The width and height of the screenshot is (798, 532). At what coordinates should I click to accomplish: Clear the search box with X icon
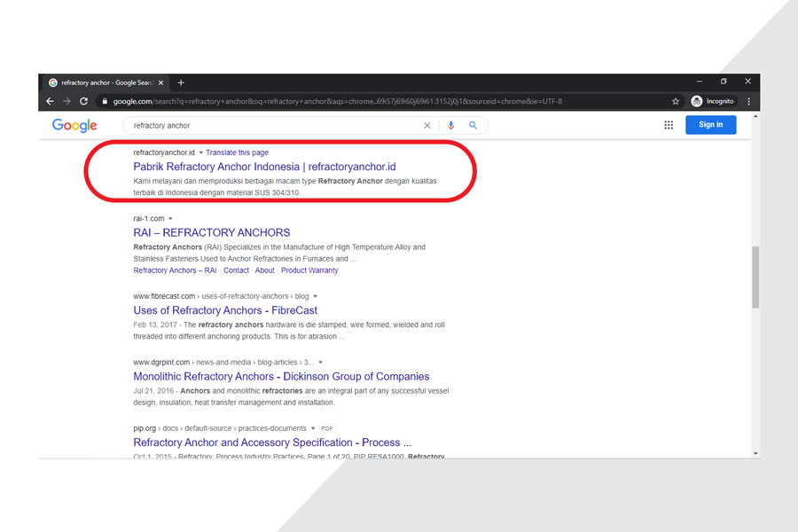(427, 125)
